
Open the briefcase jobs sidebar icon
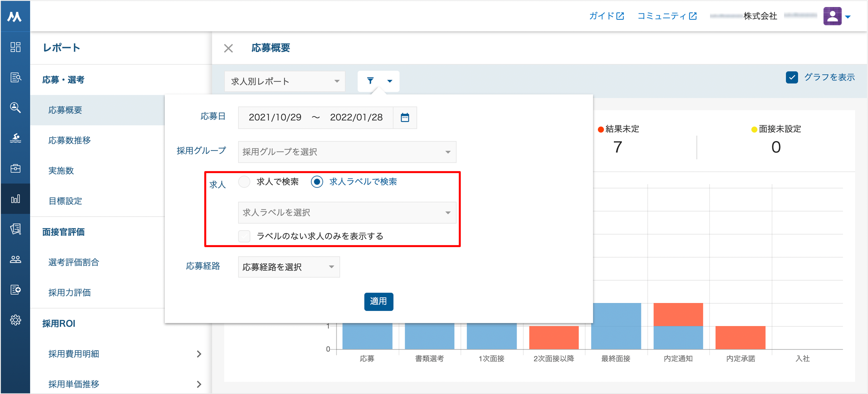[x=16, y=168]
